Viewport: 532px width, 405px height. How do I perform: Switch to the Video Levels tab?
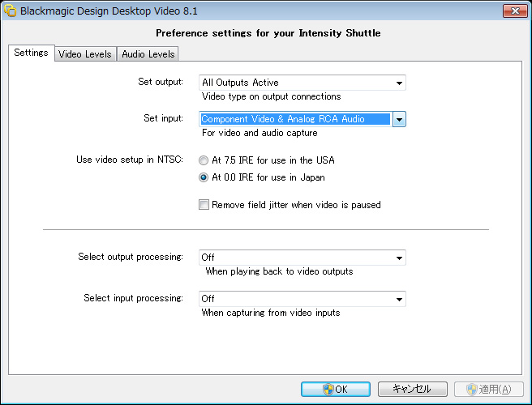point(85,54)
